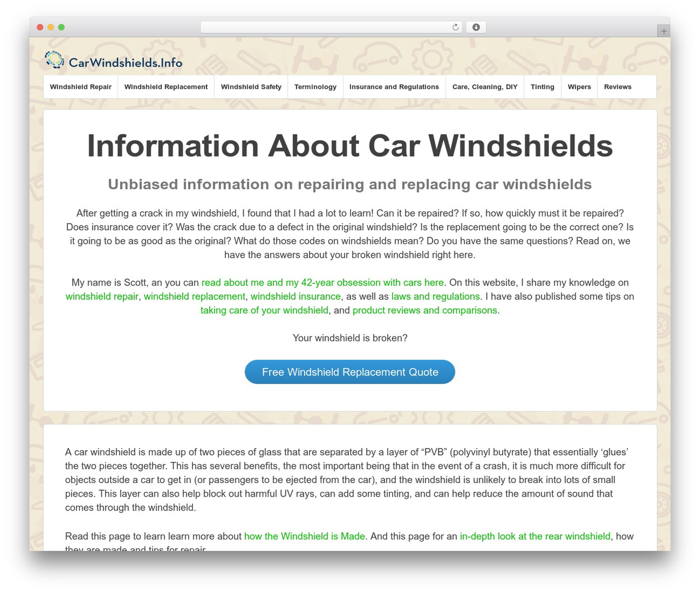Minimize window using the yellow button
This screenshot has height=593, width=700.
tap(51, 27)
